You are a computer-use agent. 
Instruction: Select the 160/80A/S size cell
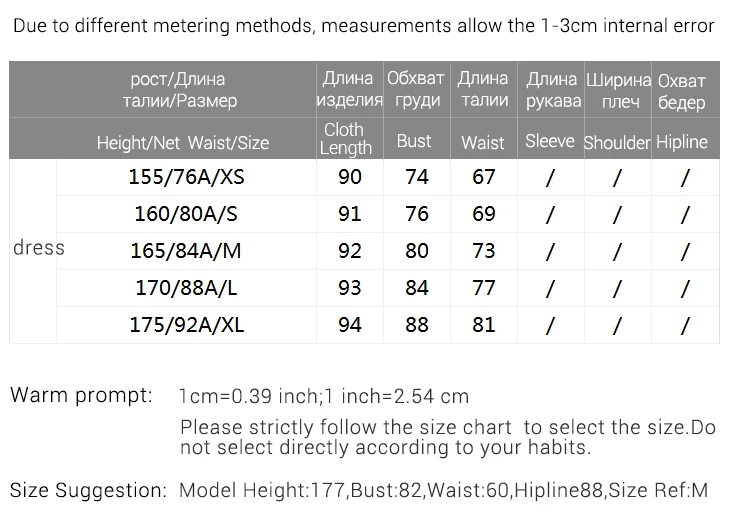[186, 214]
